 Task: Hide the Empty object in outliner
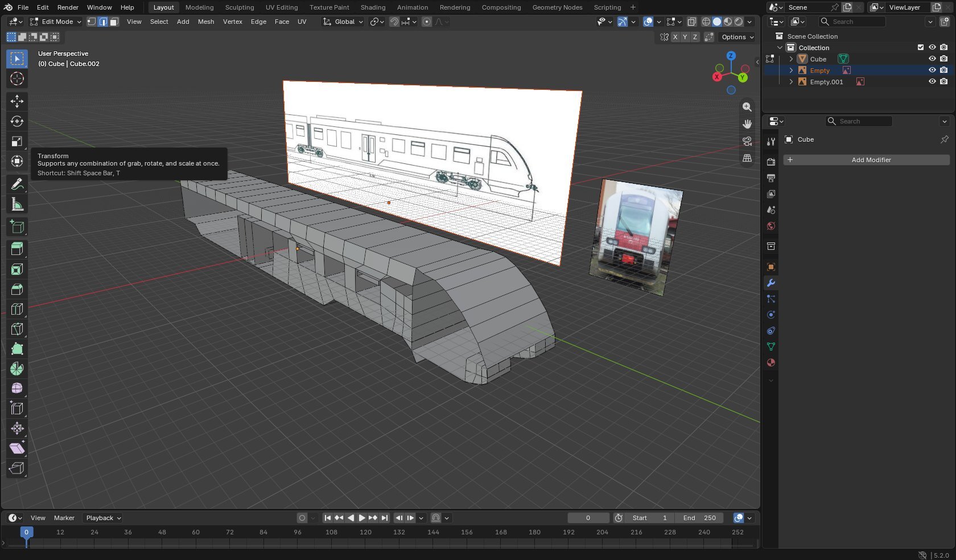[932, 70]
